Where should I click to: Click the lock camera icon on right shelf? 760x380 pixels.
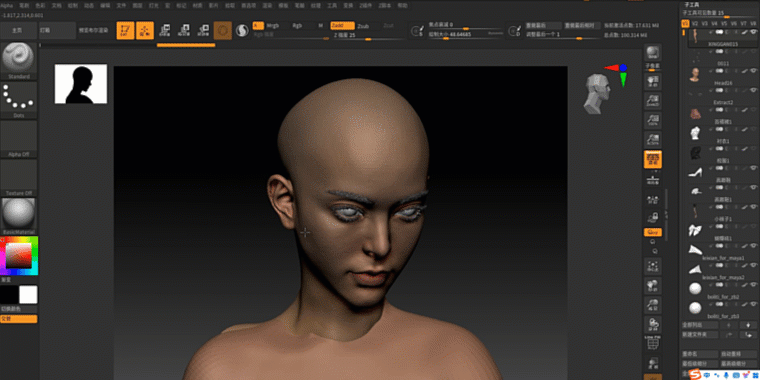(652, 218)
